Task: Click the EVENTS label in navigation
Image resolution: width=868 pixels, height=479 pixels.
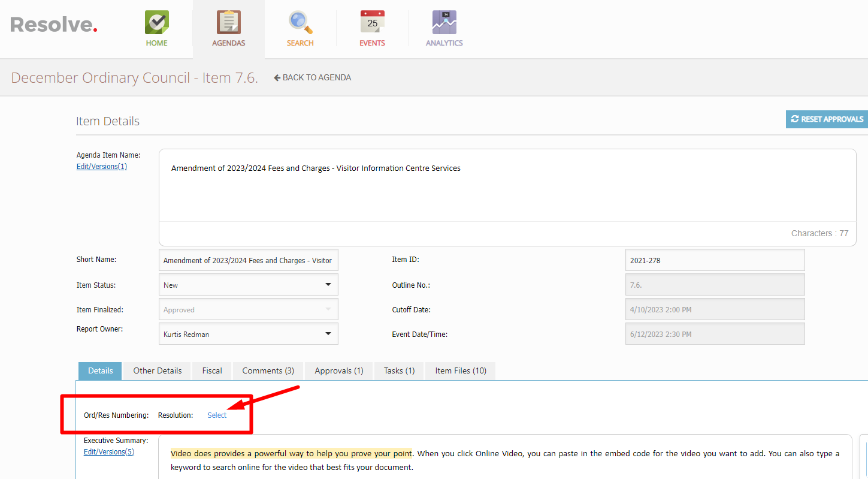Action: (x=372, y=43)
